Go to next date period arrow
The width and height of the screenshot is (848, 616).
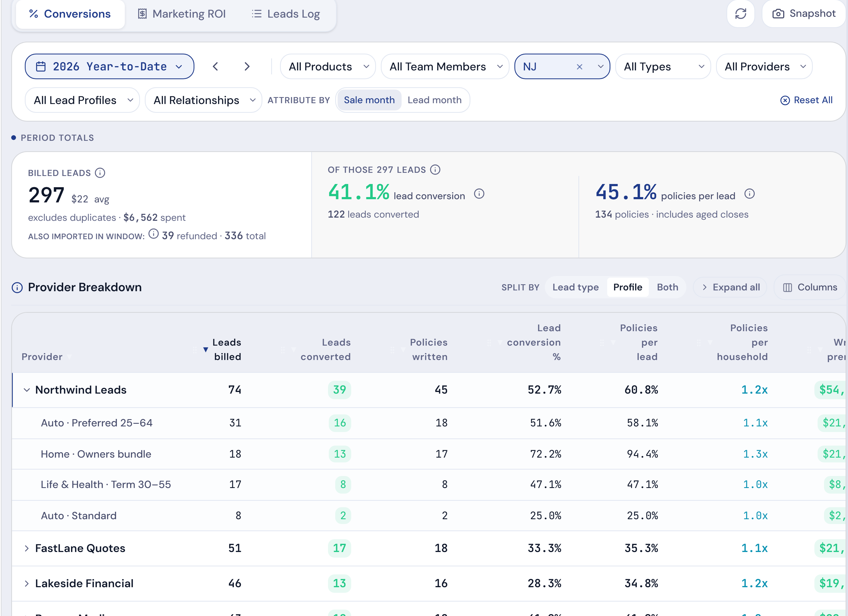247,67
